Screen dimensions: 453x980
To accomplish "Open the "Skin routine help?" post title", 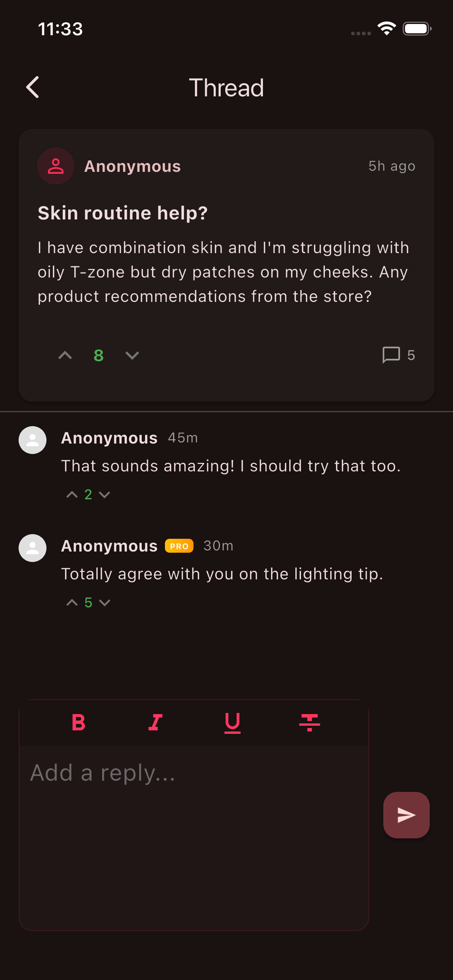I will pos(123,213).
